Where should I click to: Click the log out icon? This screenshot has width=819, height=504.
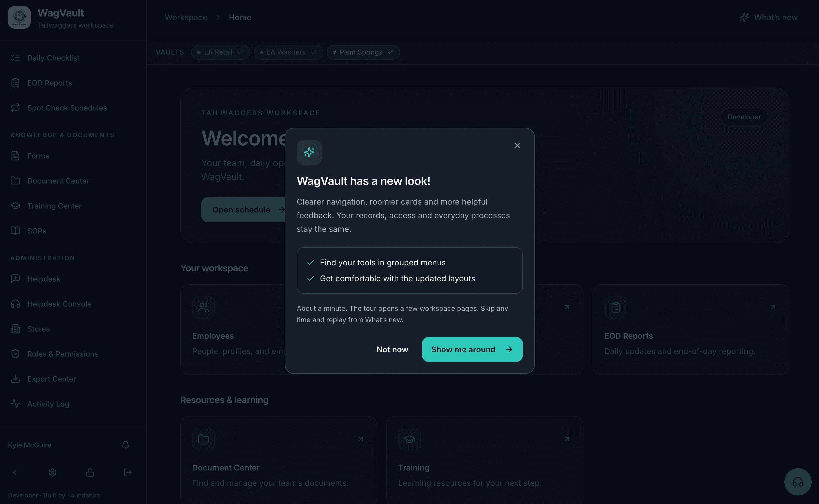point(128,472)
